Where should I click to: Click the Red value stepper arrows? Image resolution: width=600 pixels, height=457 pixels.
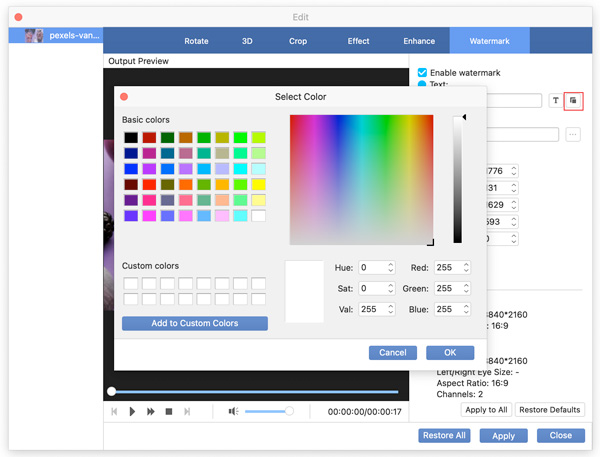tap(466, 268)
